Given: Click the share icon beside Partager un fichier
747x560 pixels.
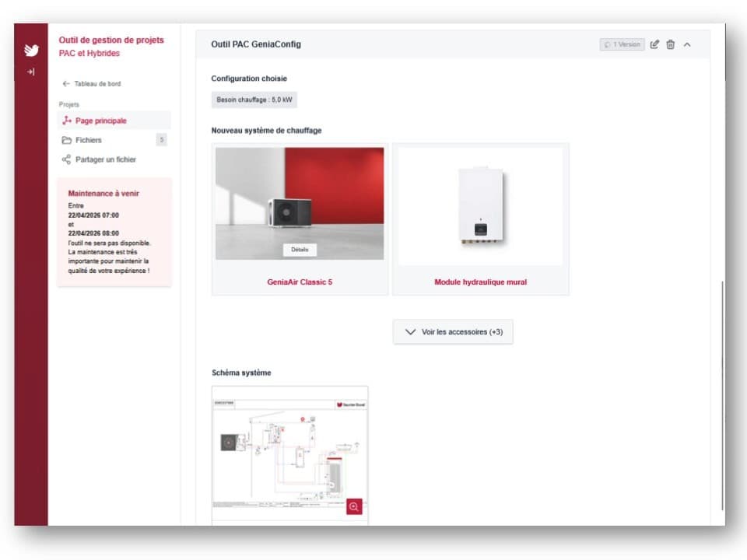Looking at the screenshot, I should click(66, 159).
